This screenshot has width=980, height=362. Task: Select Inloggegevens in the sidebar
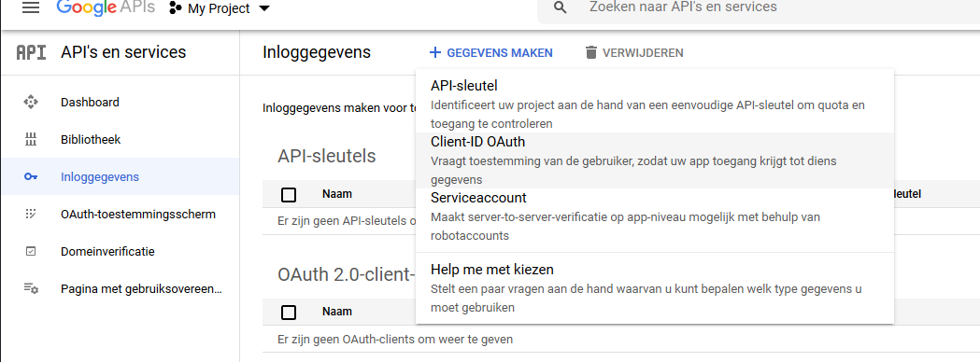tap(120, 176)
